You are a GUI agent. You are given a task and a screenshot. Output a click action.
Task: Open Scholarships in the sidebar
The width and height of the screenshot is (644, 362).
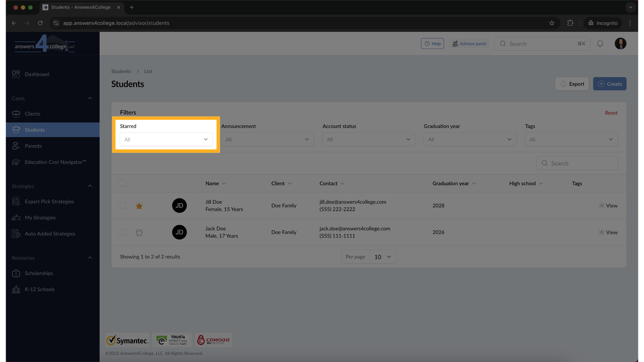coord(39,273)
